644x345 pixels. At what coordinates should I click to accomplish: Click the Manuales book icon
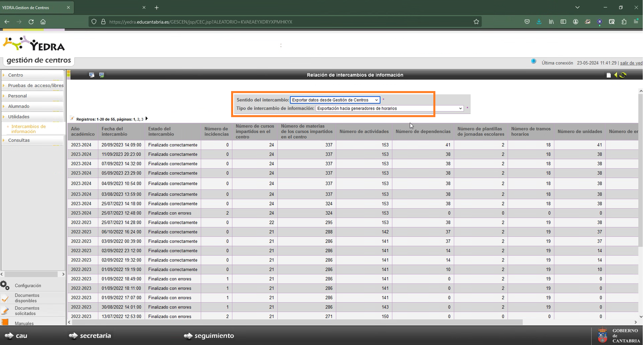5,322
